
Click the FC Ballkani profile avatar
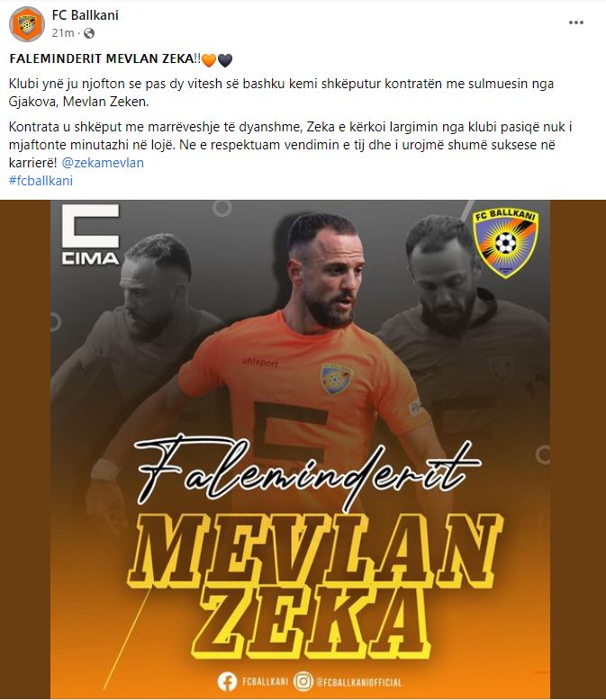point(27,24)
